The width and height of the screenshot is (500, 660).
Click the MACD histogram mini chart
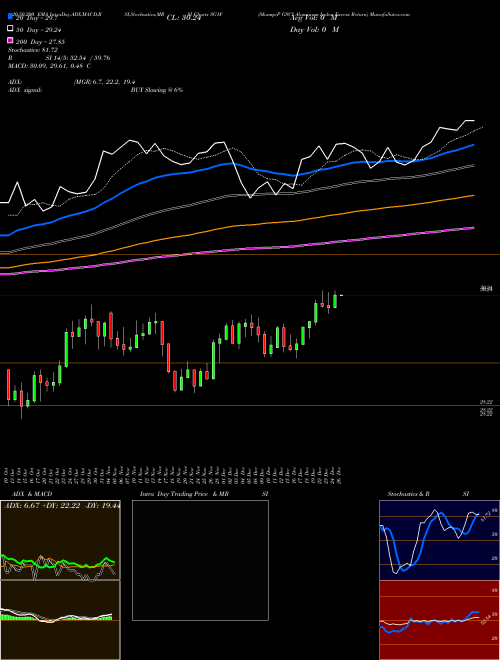pos(60,620)
